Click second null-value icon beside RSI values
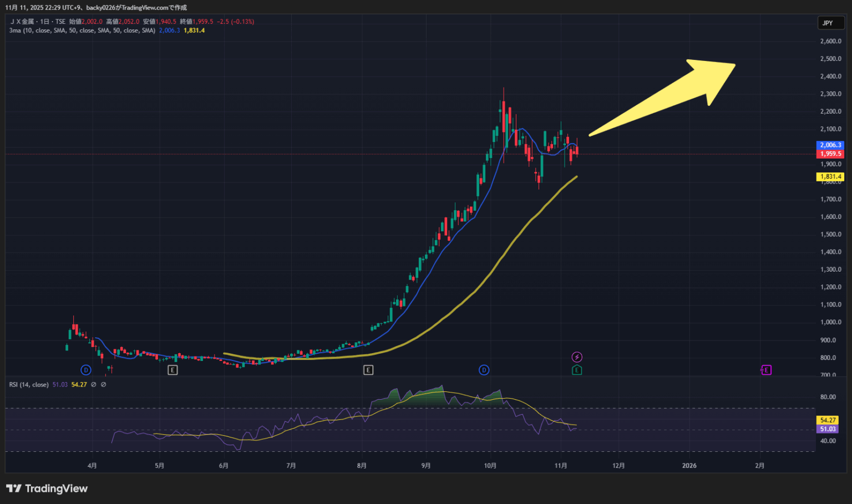Viewport: 852px width, 504px height. 104,384
